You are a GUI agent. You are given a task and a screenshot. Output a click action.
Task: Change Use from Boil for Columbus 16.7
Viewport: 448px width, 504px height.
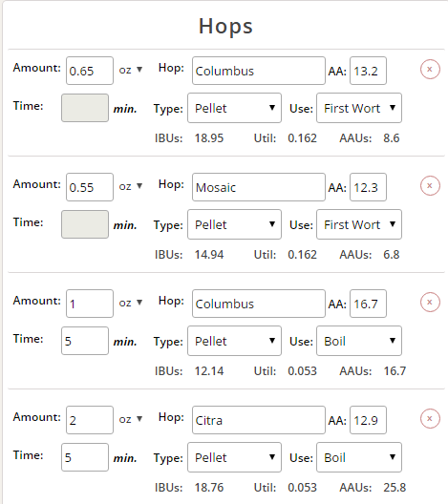[x=359, y=341]
